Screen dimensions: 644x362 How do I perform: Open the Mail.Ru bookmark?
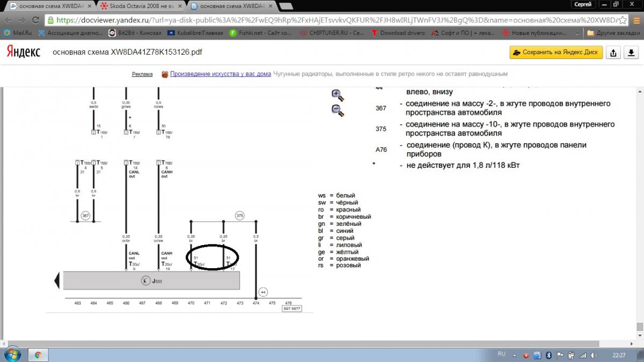(17, 33)
